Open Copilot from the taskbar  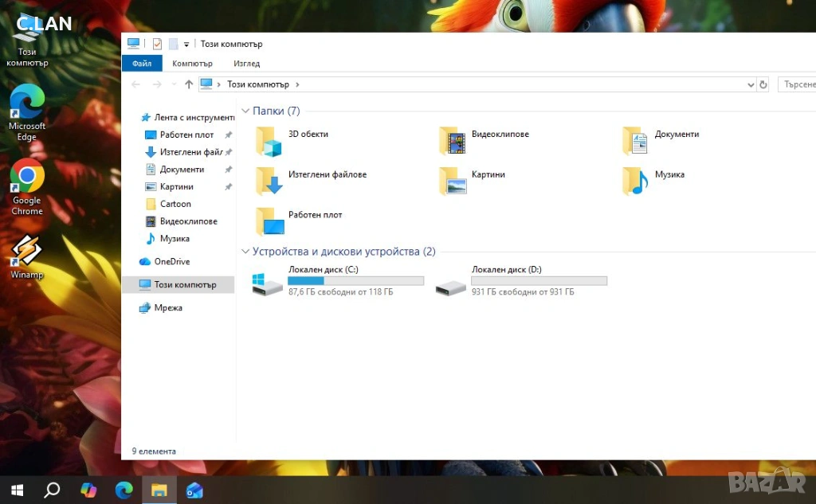(x=88, y=490)
